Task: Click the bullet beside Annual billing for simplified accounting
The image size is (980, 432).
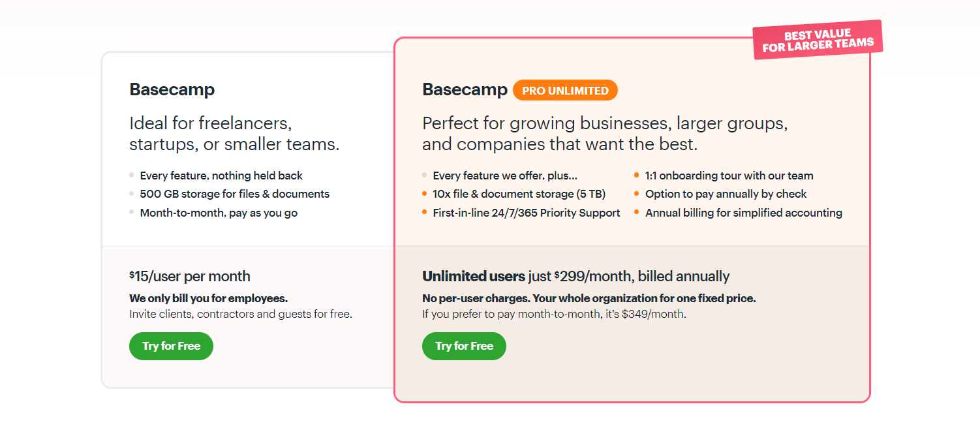Action: (x=637, y=212)
